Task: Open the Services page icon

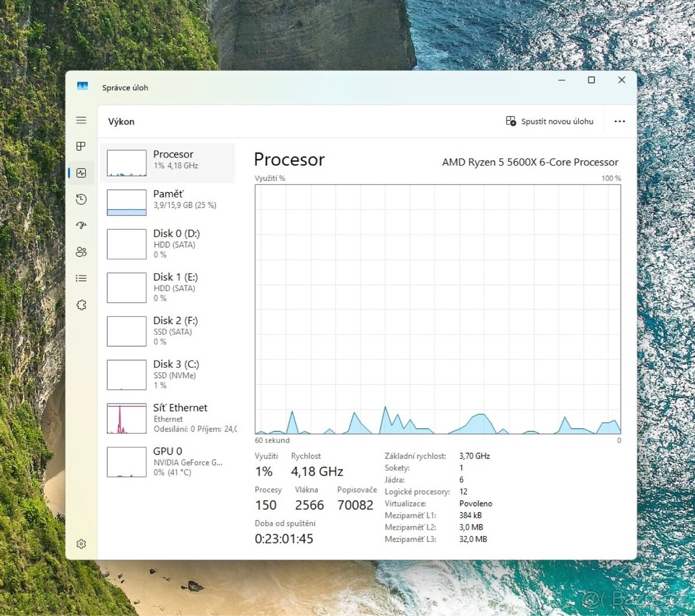Action: click(81, 305)
